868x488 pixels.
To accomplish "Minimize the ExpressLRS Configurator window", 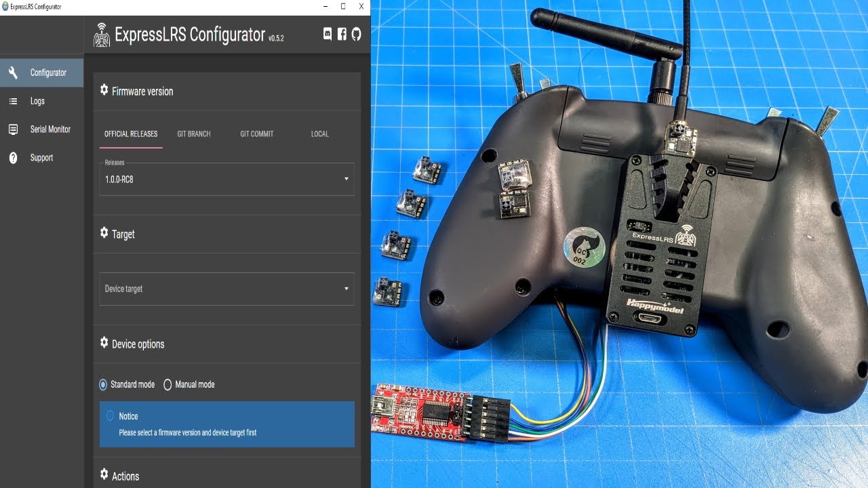I will pos(324,7).
